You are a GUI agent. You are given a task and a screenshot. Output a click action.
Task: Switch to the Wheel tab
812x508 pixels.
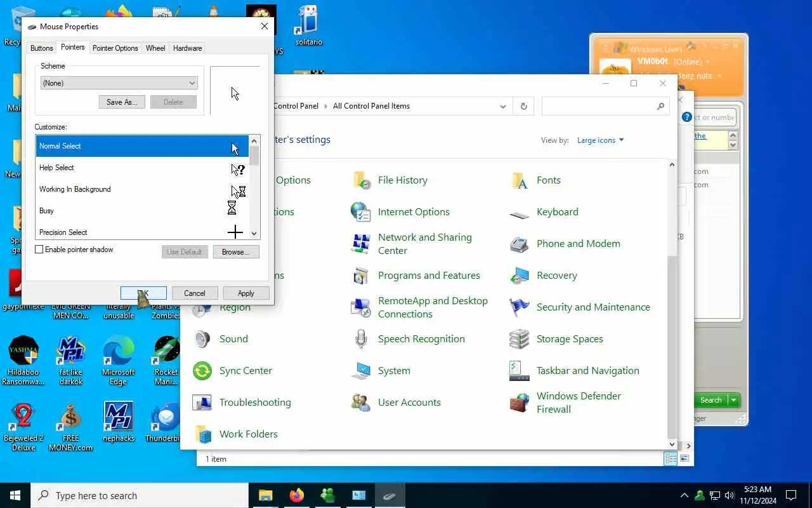[x=155, y=48]
